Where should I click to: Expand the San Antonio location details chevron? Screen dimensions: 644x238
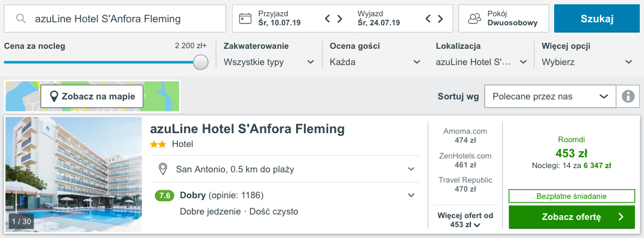pos(411,169)
